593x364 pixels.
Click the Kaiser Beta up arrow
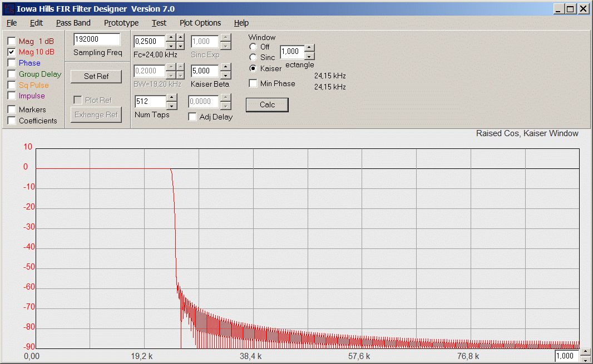coord(225,67)
